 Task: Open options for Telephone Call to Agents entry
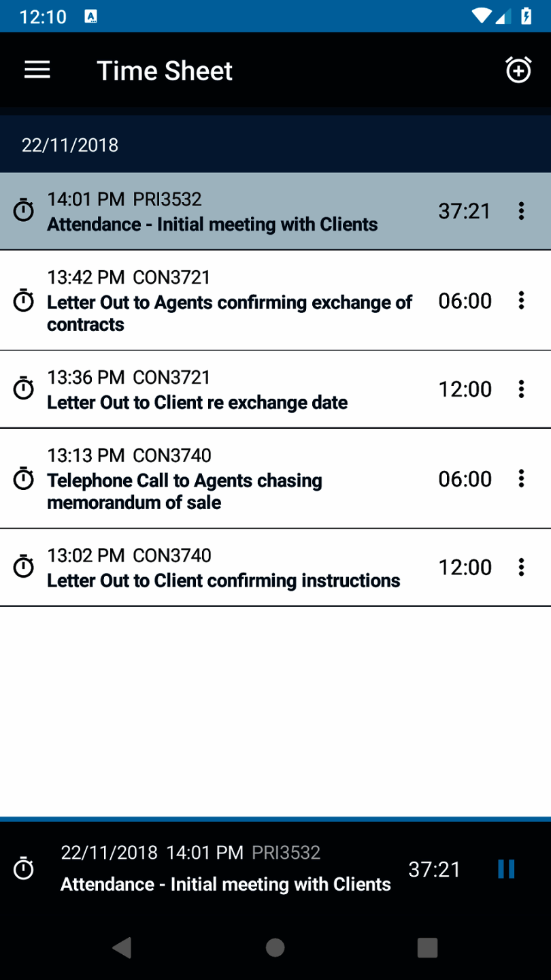click(521, 478)
